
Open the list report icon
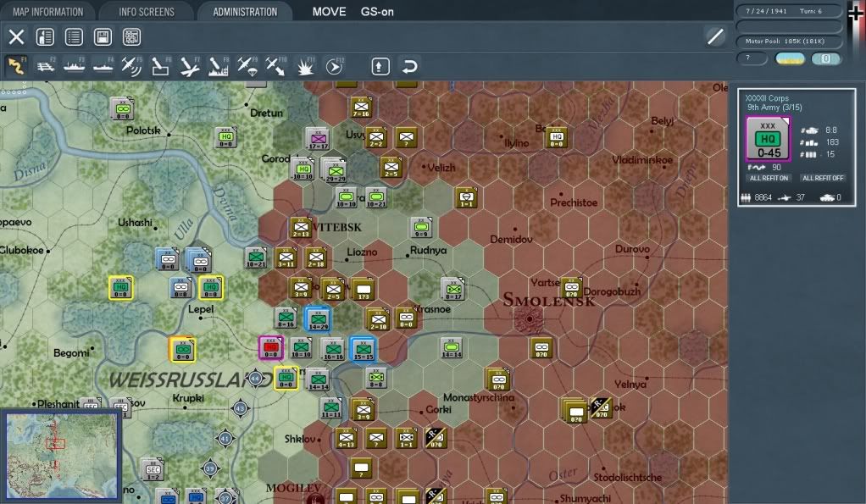[x=74, y=37]
